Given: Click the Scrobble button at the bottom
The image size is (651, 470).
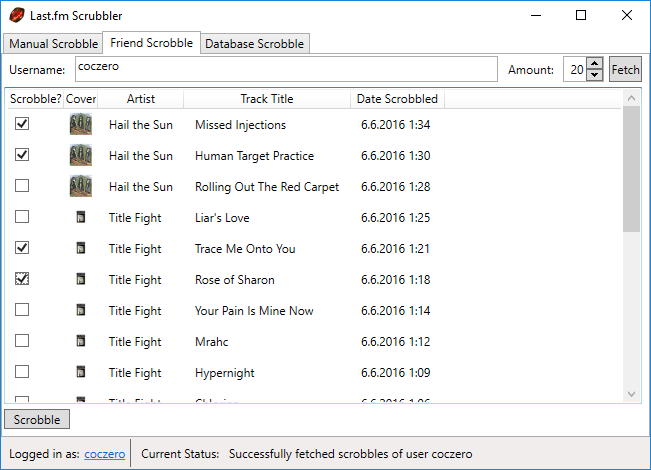Looking at the screenshot, I should point(37,419).
